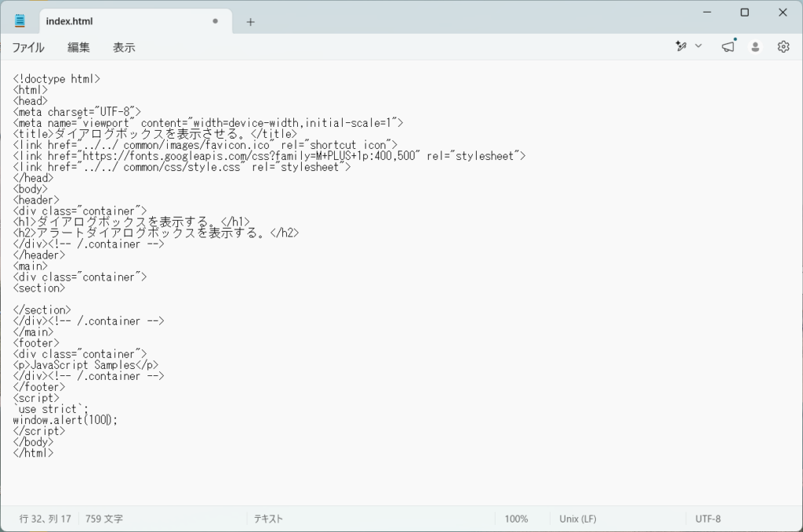Click the 759 文字 character count

click(104, 519)
